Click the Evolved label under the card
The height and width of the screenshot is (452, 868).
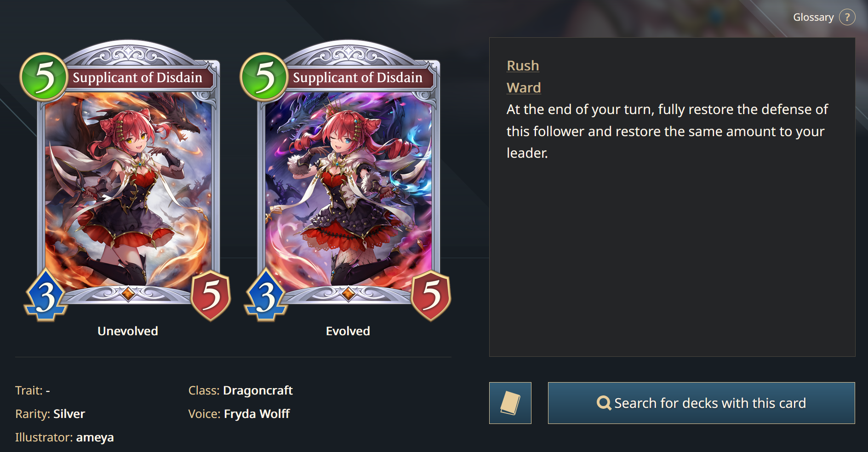348,331
